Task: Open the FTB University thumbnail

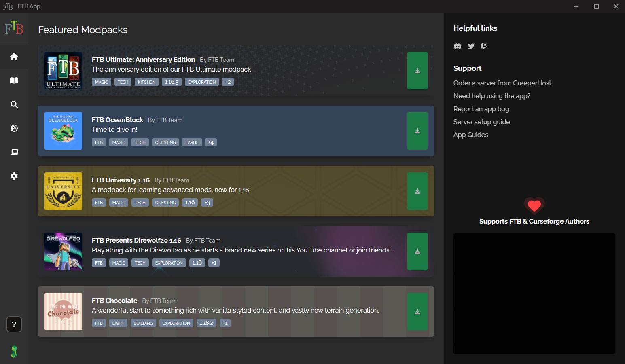Action: click(x=63, y=191)
